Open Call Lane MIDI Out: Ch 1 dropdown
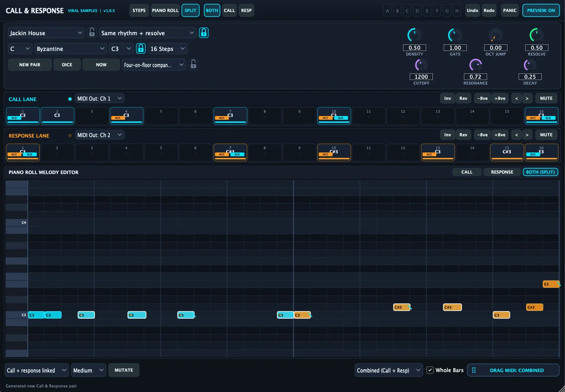This screenshot has height=392, width=565. (x=100, y=99)
